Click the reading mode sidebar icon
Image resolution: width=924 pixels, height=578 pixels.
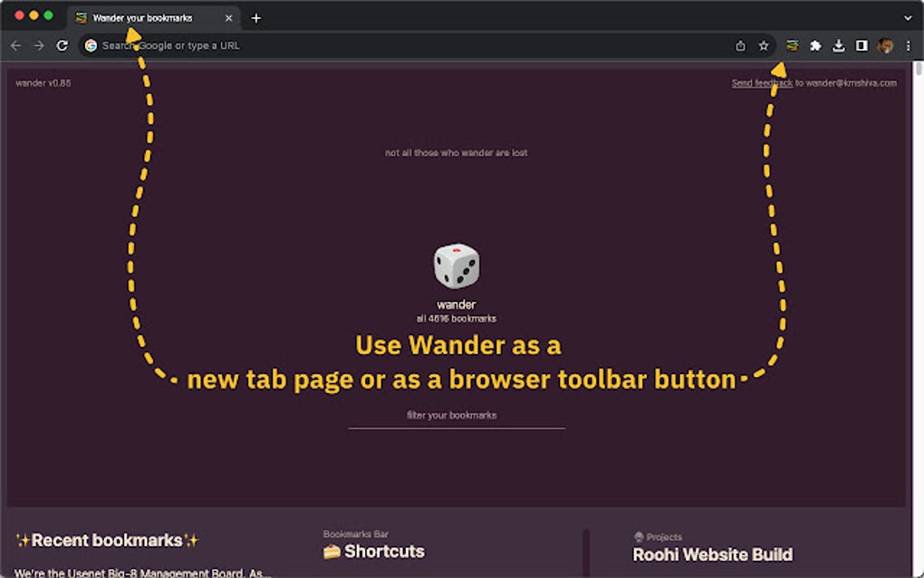(860, 45)
